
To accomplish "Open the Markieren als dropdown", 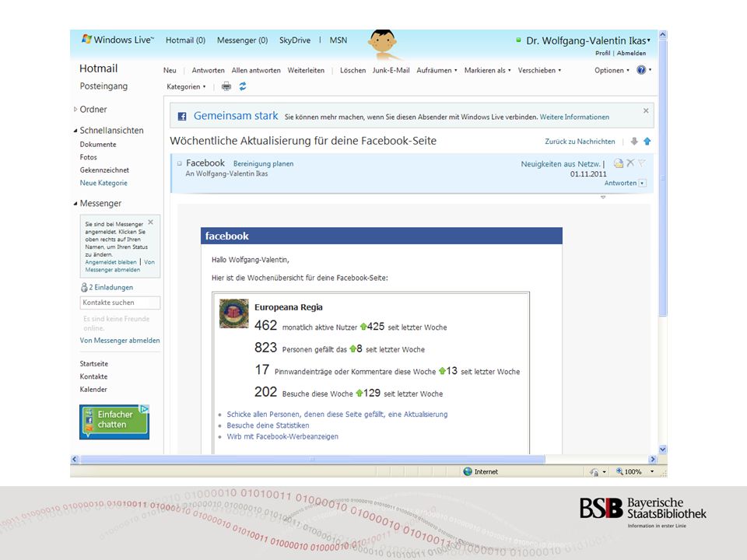I will tap(487, 70).
